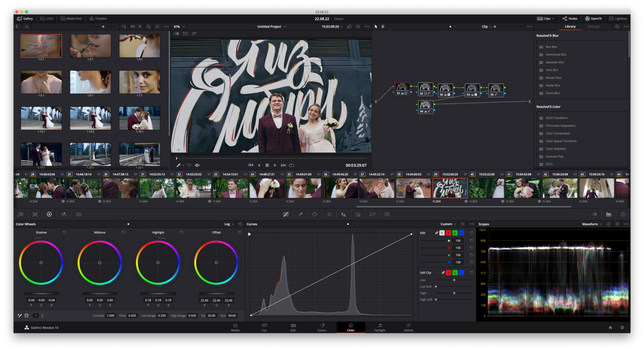Open the Color Wheels Log mode dropdown

(229, 224)
